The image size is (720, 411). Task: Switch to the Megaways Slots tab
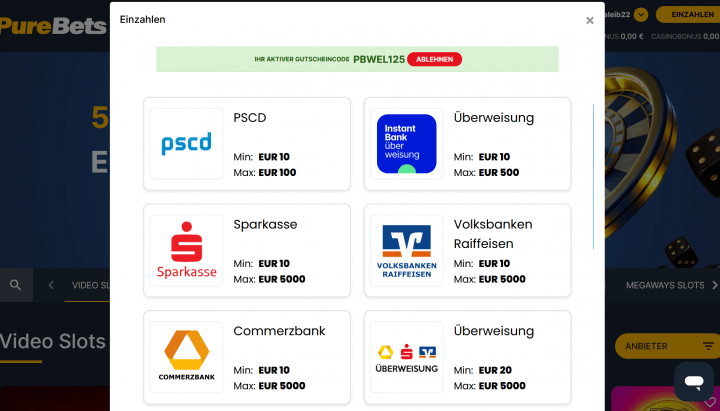[665, 285]
